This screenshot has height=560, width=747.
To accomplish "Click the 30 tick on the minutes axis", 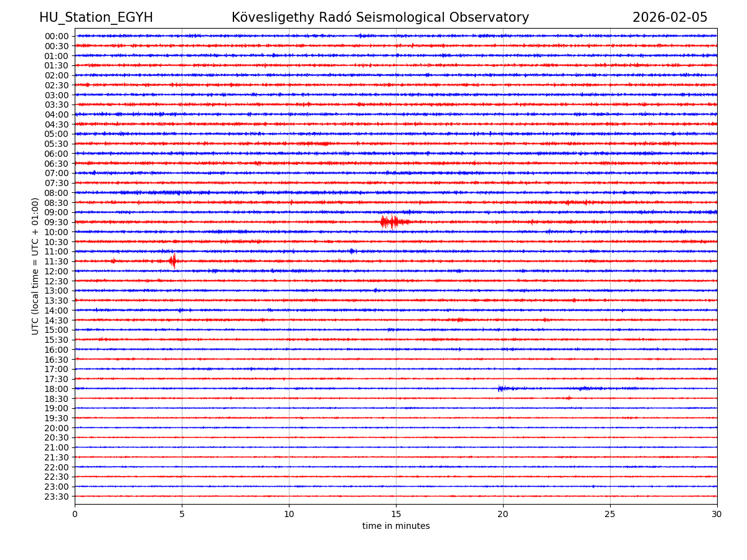I will [x=717, y=515].
